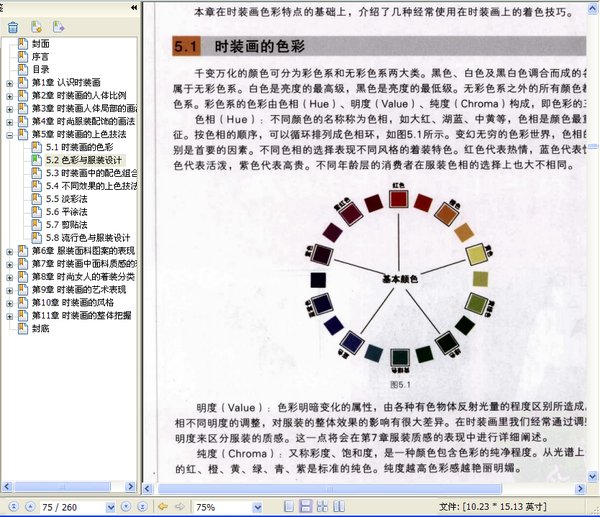Expand 第4章 时尚服装配饰的画法 bookmark node

(x=10, y=122)
